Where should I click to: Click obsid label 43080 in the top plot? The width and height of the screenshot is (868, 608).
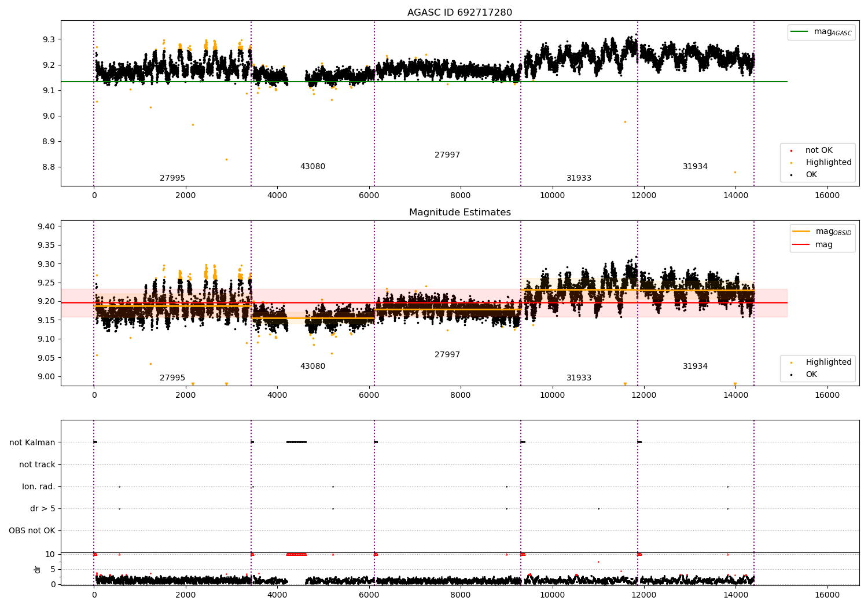click(x=312, y=167)
